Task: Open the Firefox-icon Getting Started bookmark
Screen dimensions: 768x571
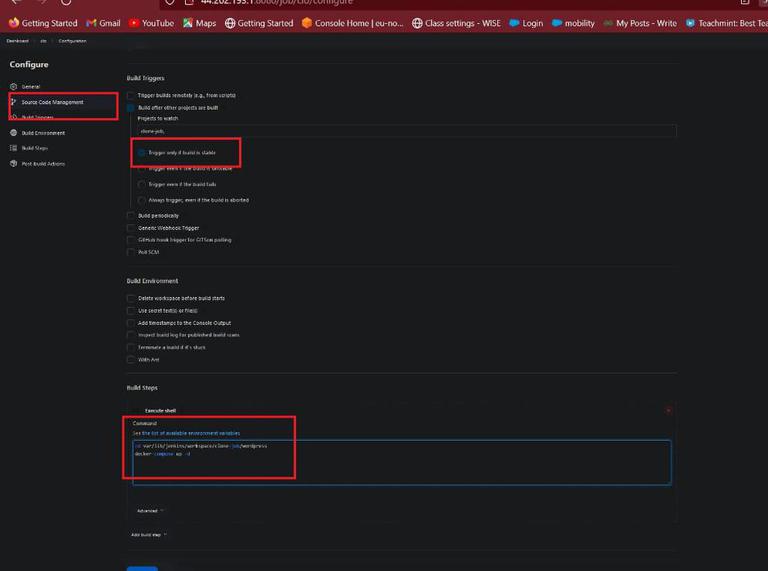Action: 43,23
